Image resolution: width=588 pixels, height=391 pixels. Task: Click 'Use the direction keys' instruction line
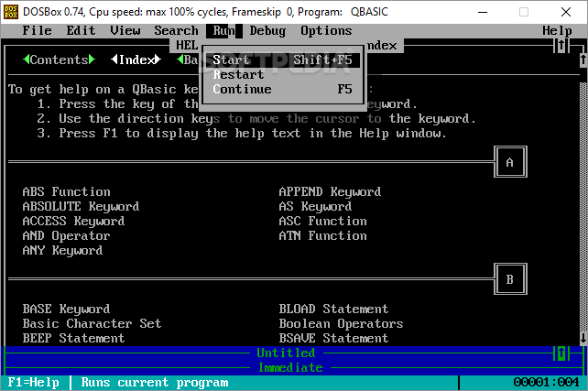tap(256, 118)
